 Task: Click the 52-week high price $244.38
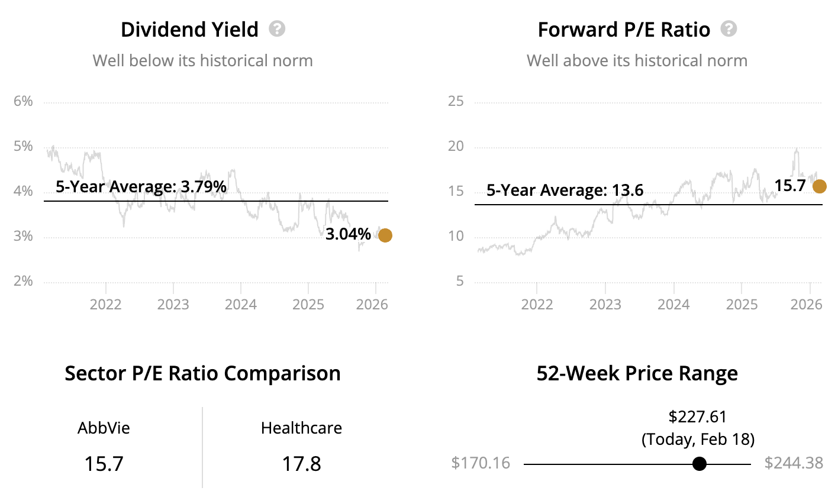tap(794, 463)
